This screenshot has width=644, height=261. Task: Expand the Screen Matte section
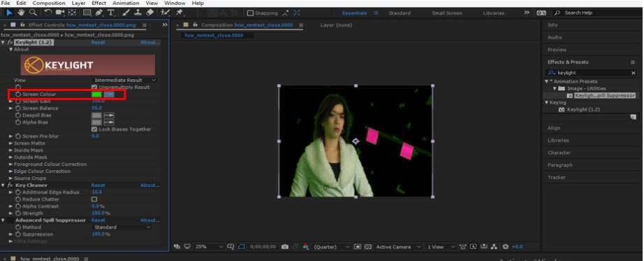coord(29,143)
